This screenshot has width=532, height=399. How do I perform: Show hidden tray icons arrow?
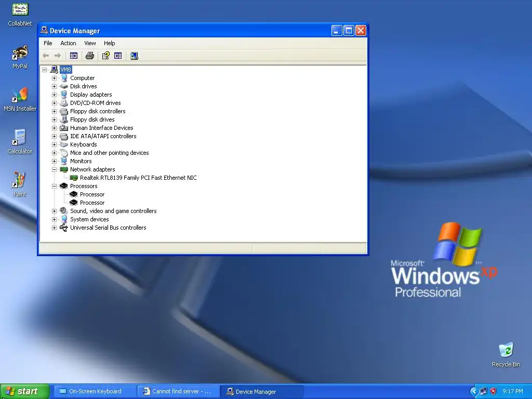[x=474, y=391]
